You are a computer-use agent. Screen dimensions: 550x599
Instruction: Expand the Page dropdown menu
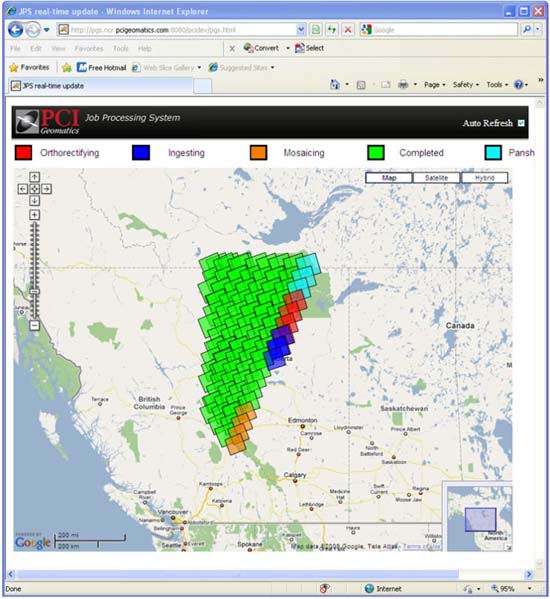pyautogui.click(x=435, y=84)
